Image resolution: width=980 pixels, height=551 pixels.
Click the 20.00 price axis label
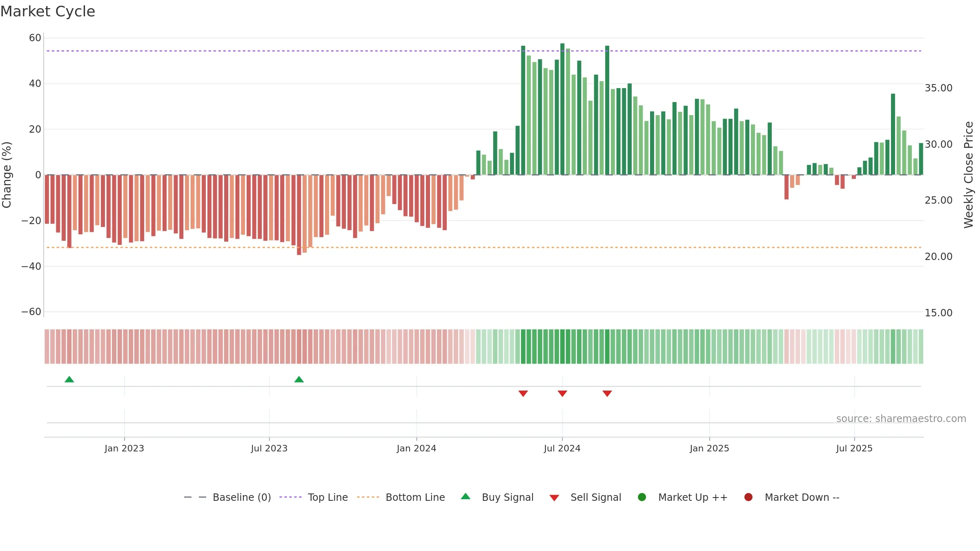click(938, 257)
